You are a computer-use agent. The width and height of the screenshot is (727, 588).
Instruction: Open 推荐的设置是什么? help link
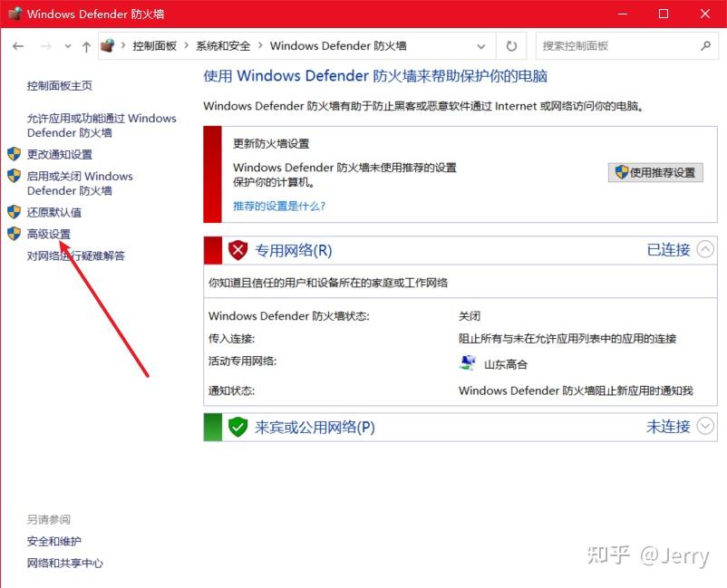pyautogui.click(x=279, y=206)
